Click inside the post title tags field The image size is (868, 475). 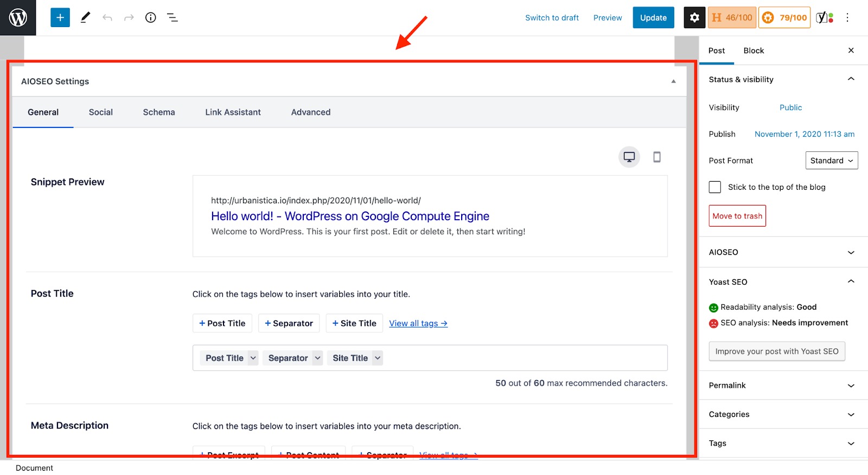(521, 358)
